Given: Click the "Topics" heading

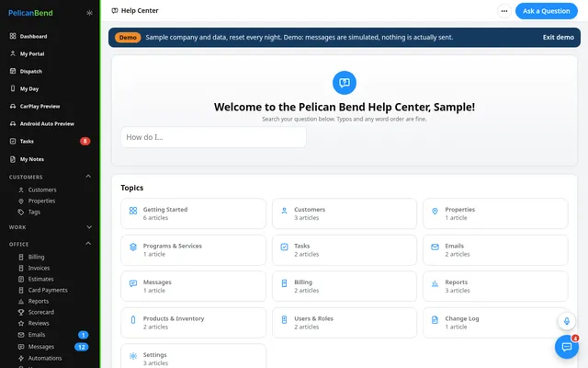Looking at the screenshot, I should (x=132, y=188).
